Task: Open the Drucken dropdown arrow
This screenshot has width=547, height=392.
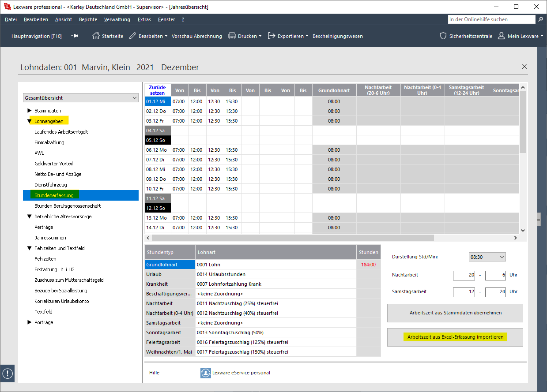Action: pyautogui.click(x=260, y=36)
